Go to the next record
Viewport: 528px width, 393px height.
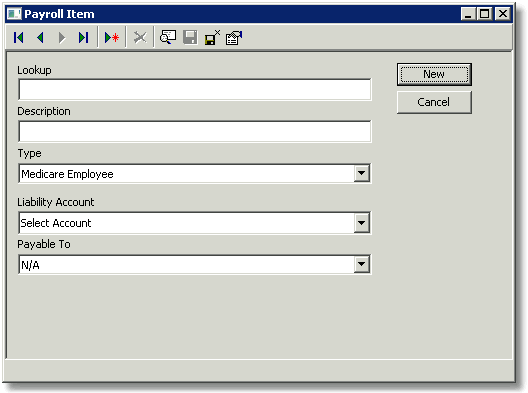pyautogui.click(x=62, y=37)
